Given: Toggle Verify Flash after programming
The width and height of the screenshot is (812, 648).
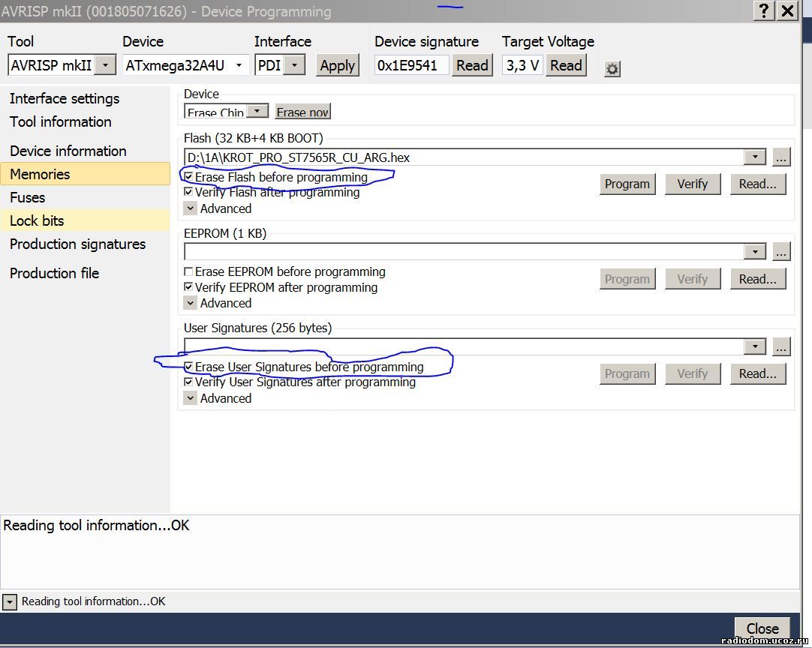Looking at the screenshot, I should 188,192.
